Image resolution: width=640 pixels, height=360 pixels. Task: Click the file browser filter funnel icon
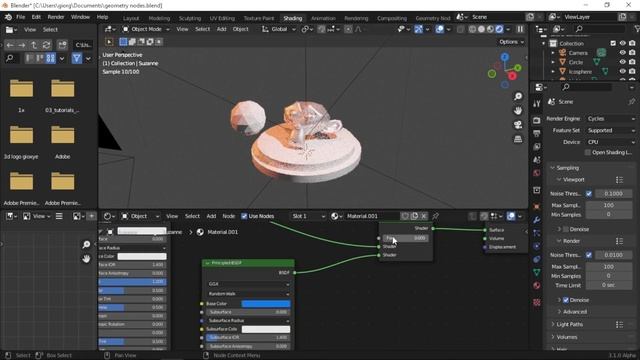click(x=76, y=58)
